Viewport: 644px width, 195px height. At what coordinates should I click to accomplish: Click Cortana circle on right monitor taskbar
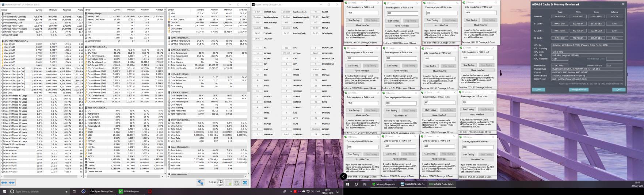pyautogui.click(x=357, y=184)
